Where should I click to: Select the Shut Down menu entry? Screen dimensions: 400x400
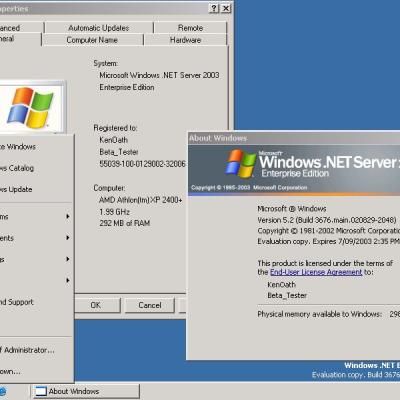coord(36,371)
